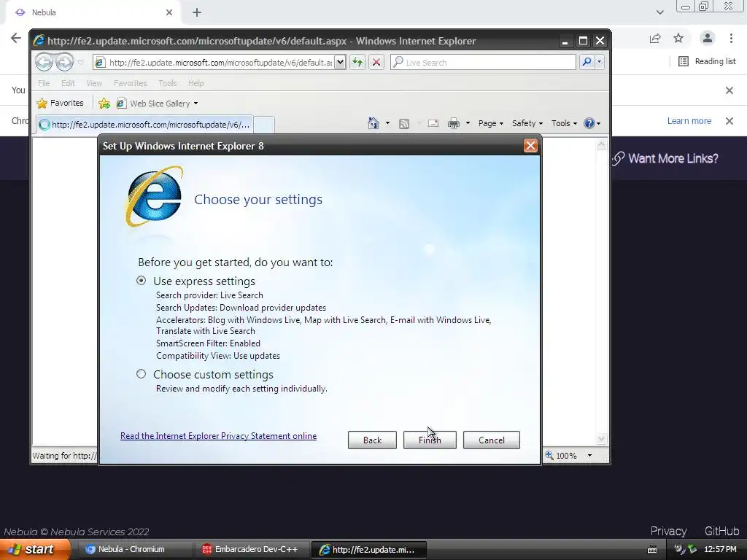Open the Tools menu in menu bar
The height and width of the screenshot is (560, 747).
(x=168, y=83)
